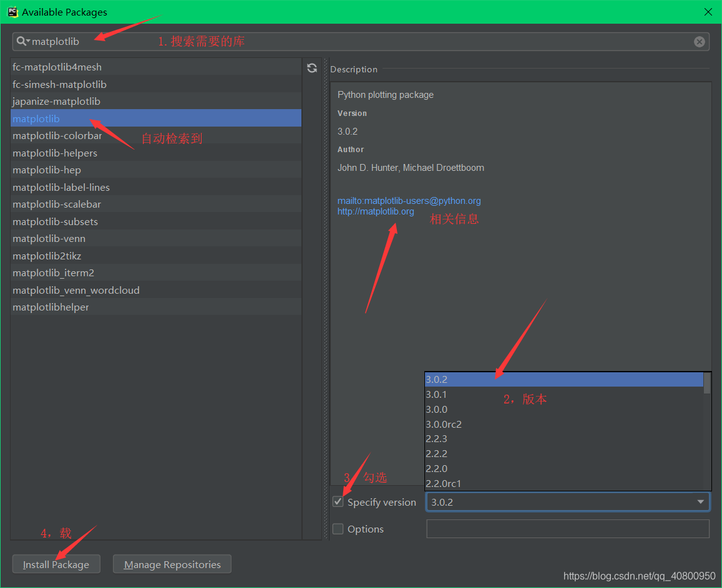Select matplotlib-colorbar package

pos(156,136)
